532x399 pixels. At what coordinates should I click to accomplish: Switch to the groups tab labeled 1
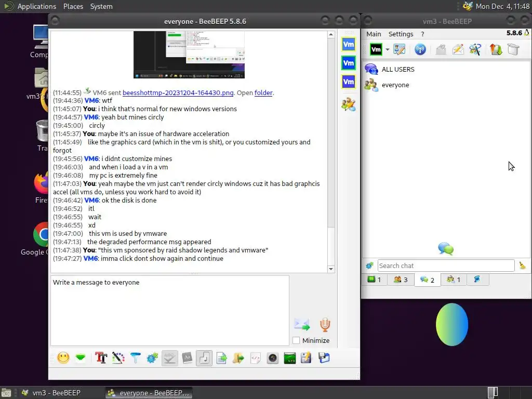[x=453, y=280]
